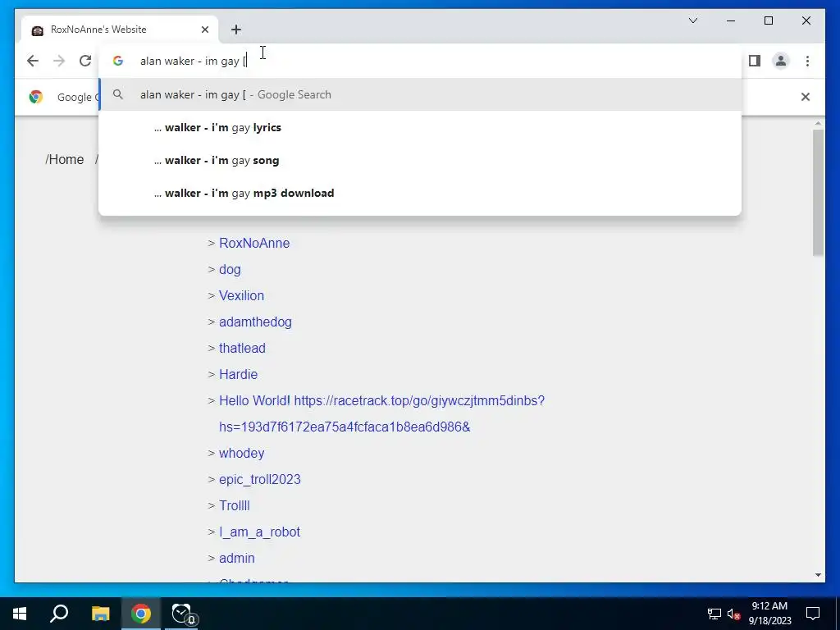
Task: Open the admin link
Action: 237,558
